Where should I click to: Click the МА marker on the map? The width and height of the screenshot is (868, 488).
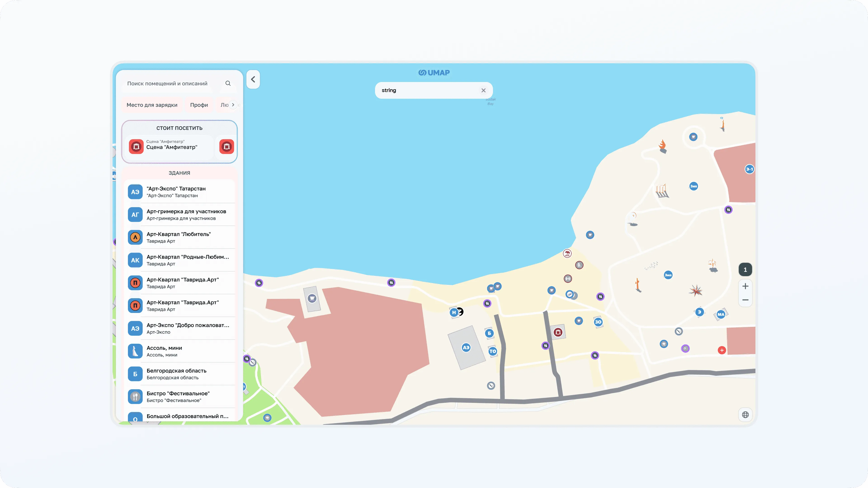pos(721,314)
